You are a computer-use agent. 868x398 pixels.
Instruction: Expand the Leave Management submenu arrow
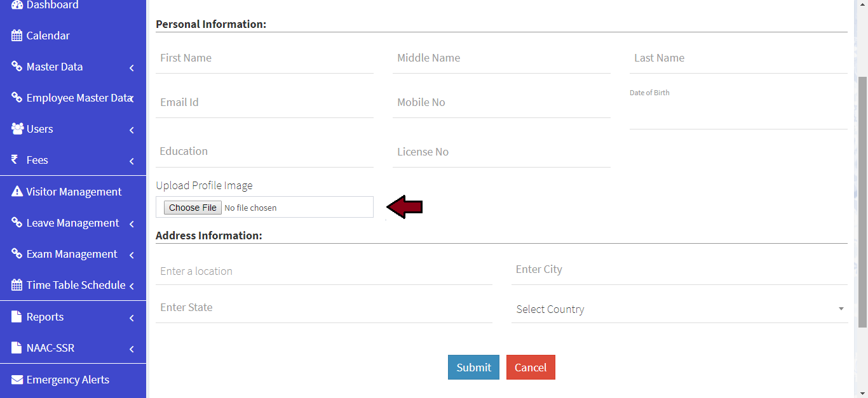click(132, 223)
